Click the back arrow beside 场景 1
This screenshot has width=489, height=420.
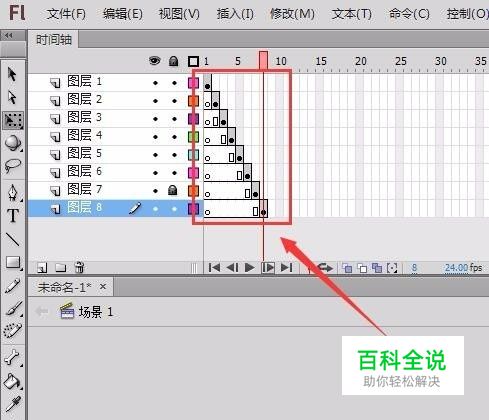[x=42, y=312]
